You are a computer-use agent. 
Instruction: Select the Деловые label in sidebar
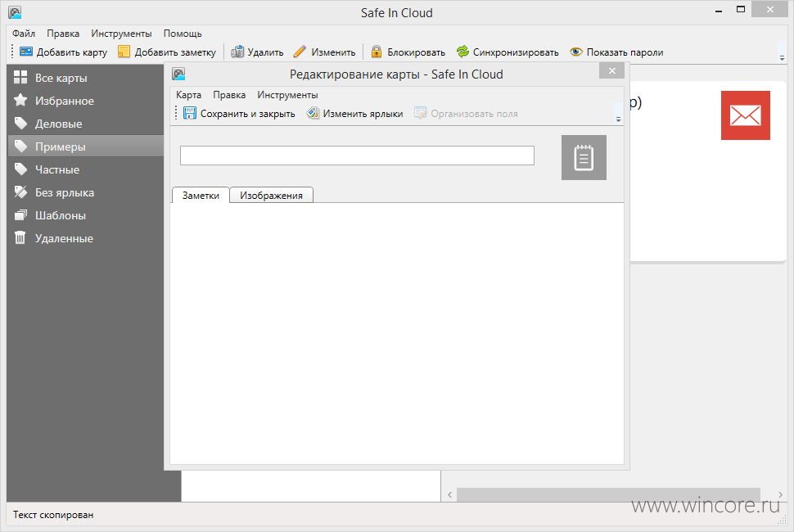tap(85, 124)
